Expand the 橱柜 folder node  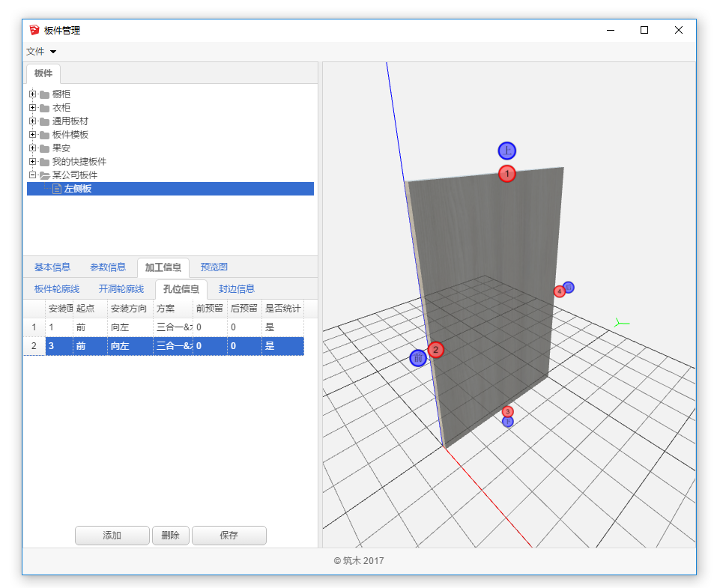click(x=32, y=94)
